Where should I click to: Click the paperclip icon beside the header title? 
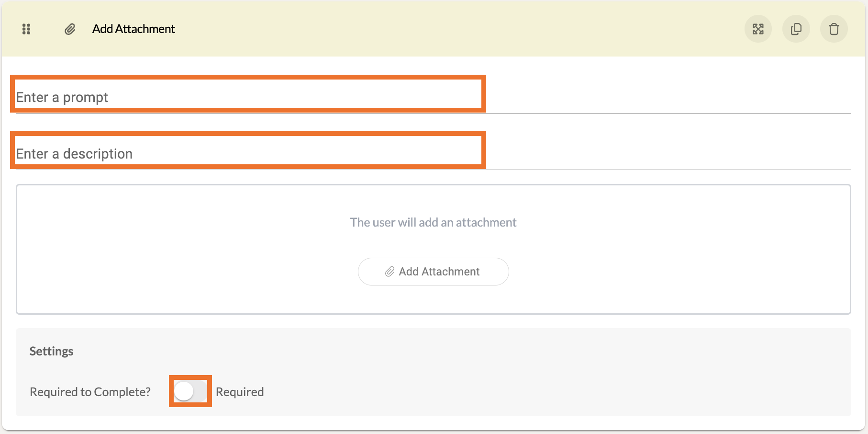click(70, 29)
